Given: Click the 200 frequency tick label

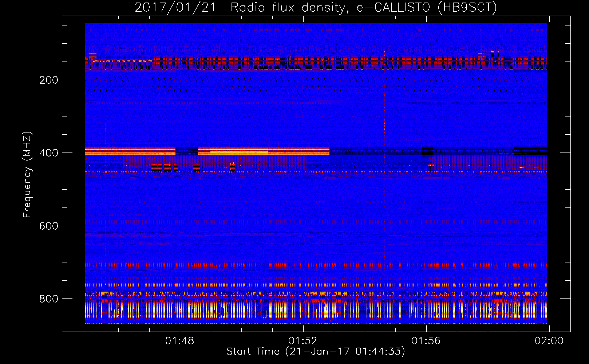Looking at the screenshot, I should tap(49, 80).
